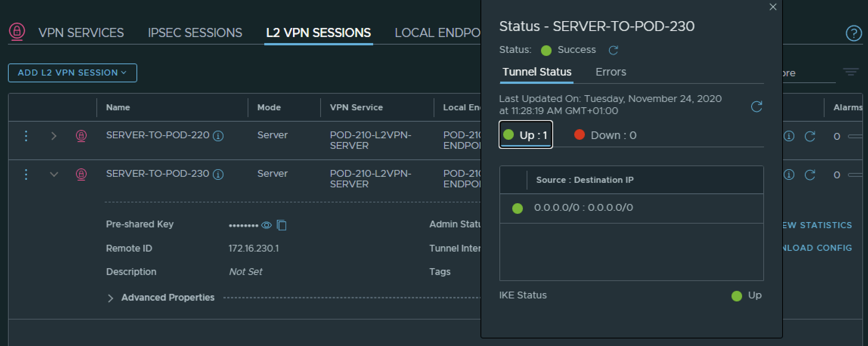Collapse the SERVER-TO-POD-230 row
868x346 pixels.
click(x=54, y=175)
